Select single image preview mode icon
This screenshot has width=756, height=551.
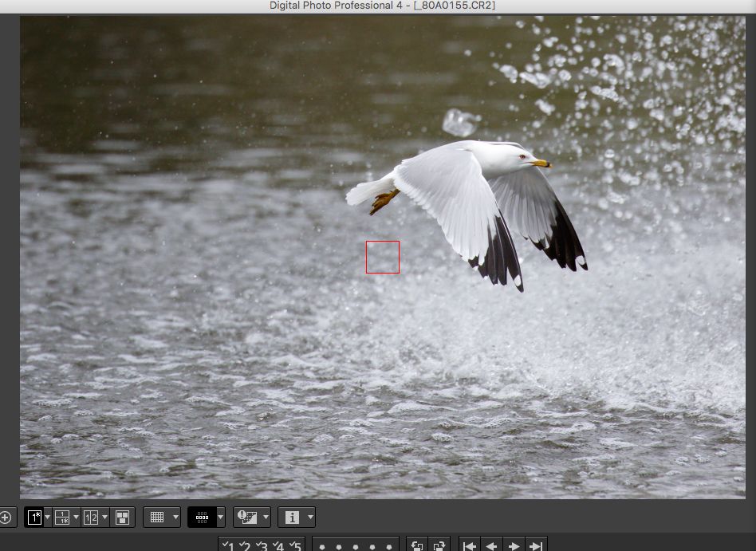point(34,518)
